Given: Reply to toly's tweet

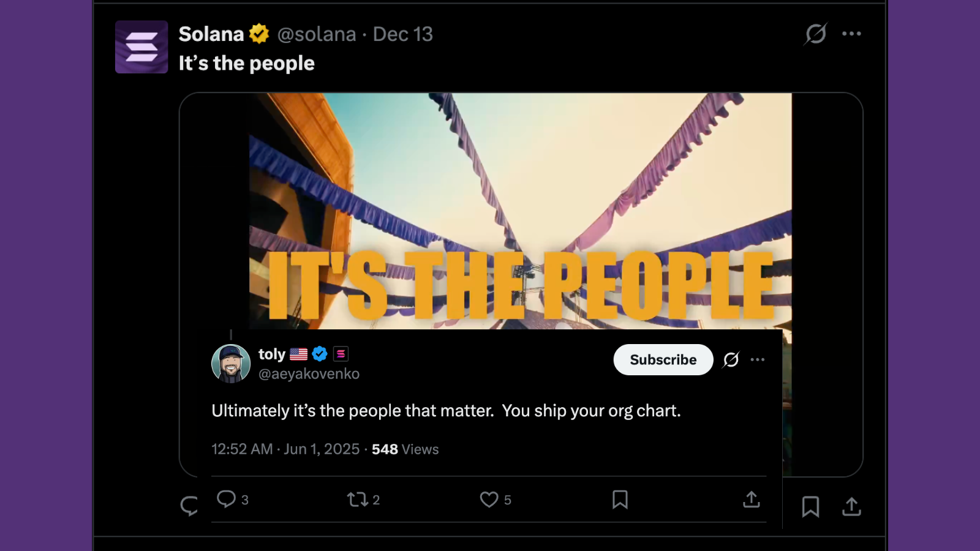Looking at the screenshot, I should click(227, 500).
